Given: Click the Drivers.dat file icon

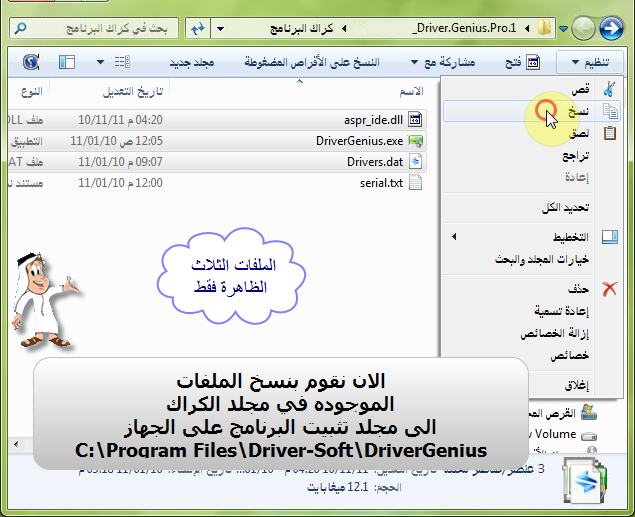Looking at the screenshot, I should pos(416,162).
